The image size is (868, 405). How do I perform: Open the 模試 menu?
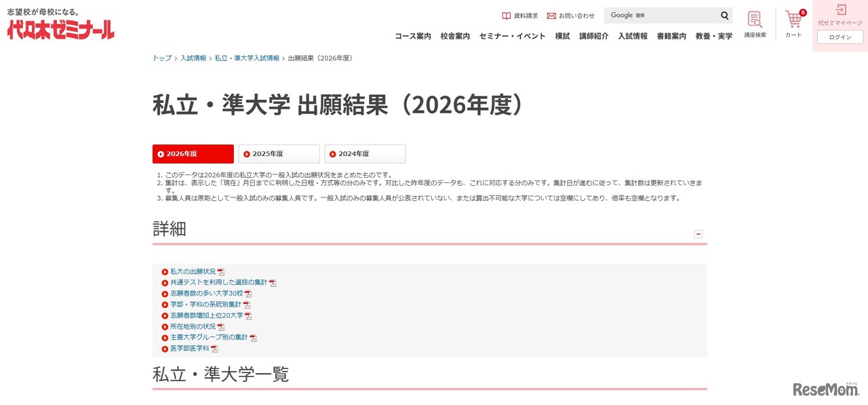point(562,36)
